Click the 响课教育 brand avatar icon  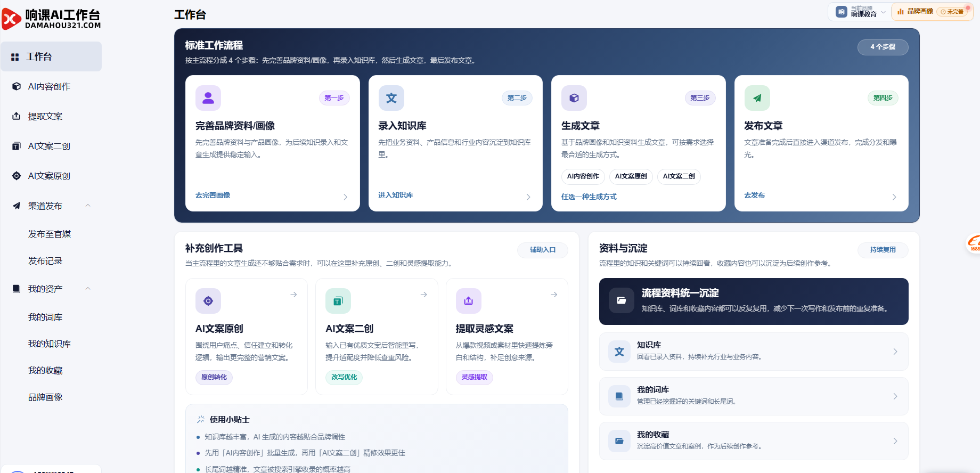click(x=842, y=12)
